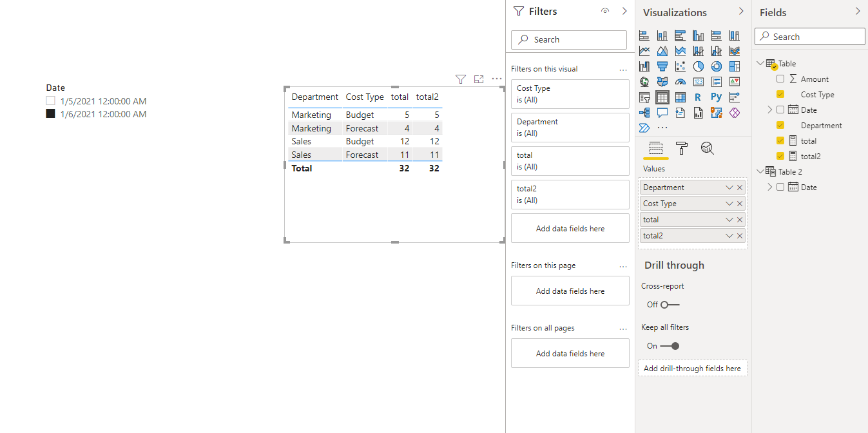Select the Pie chart visualization
Screen dimensions: 868x433
click(699, 66)
